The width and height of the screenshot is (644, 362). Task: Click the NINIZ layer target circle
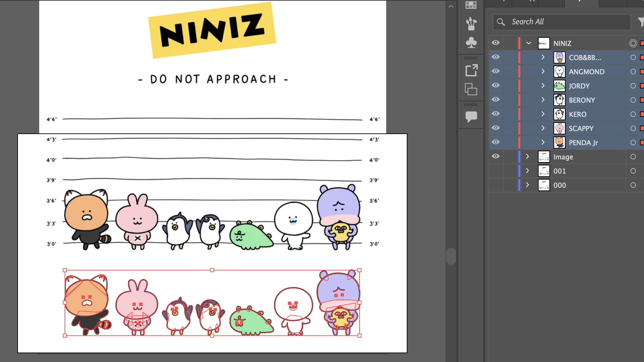pos(633,43)
